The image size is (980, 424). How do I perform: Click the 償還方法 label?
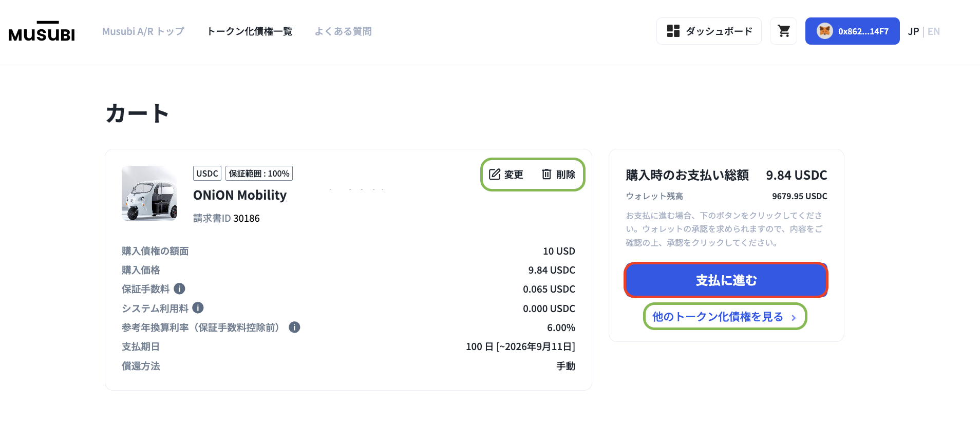click(x=141, y=366)
